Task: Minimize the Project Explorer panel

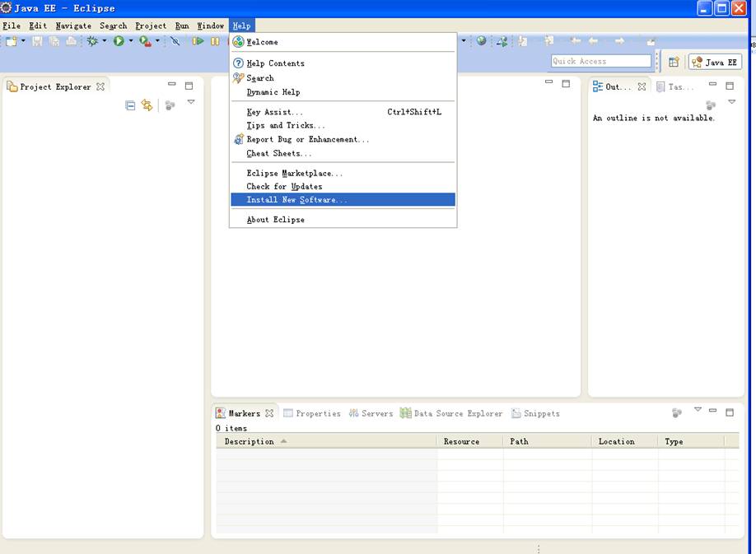Action: [171, 84]
